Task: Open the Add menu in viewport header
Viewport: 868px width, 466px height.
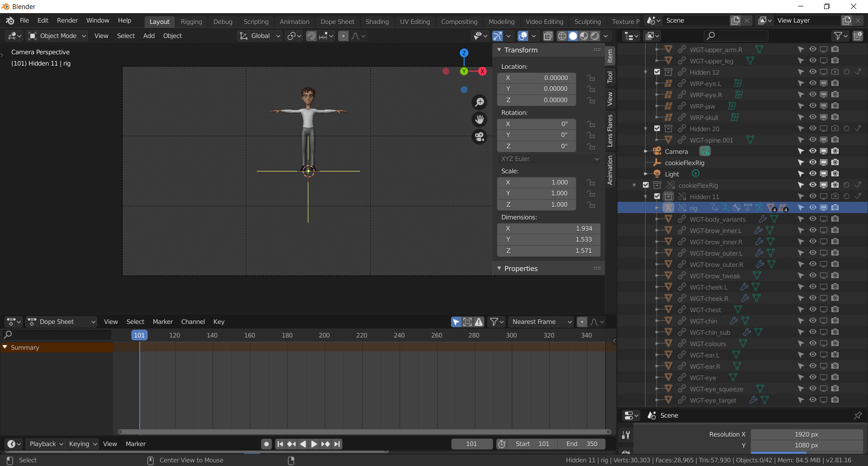Action: [149, 36]
